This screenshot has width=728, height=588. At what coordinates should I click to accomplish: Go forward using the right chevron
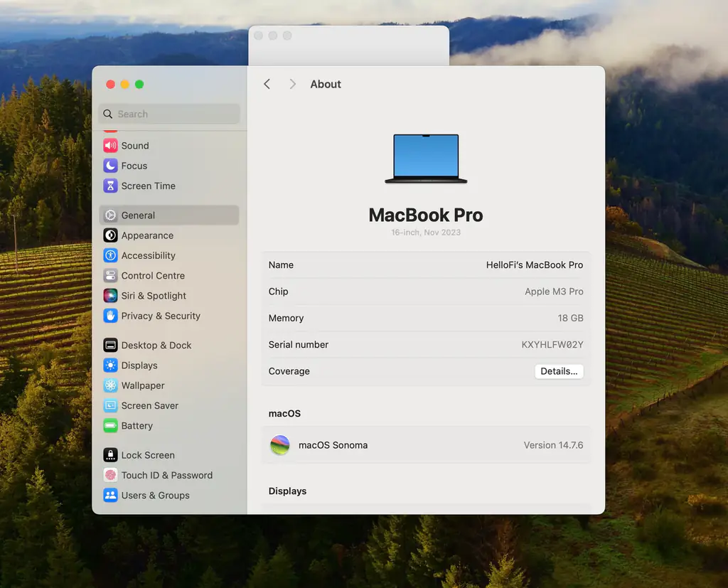(x=292, y=84)
